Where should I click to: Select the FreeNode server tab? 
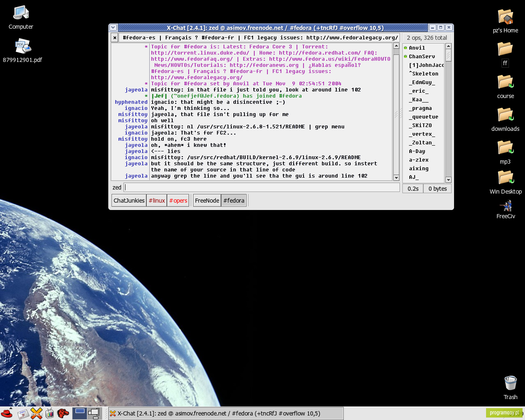pyautogui.click(x=207, y=201)
